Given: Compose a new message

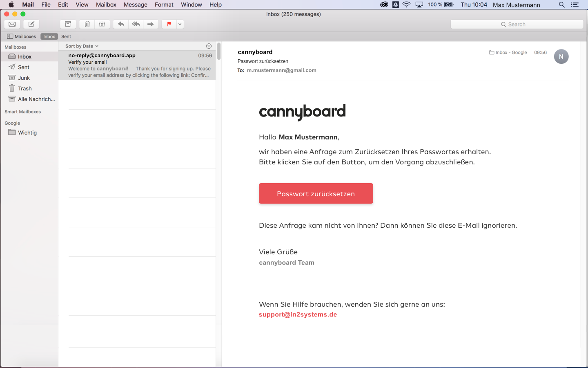Looking at the screenshot, I should [x=31, y=24].
